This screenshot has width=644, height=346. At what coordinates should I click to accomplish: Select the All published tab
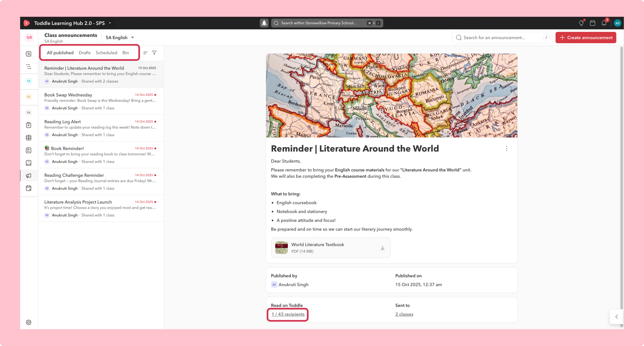pyautogui.click(x=60, y=53)
